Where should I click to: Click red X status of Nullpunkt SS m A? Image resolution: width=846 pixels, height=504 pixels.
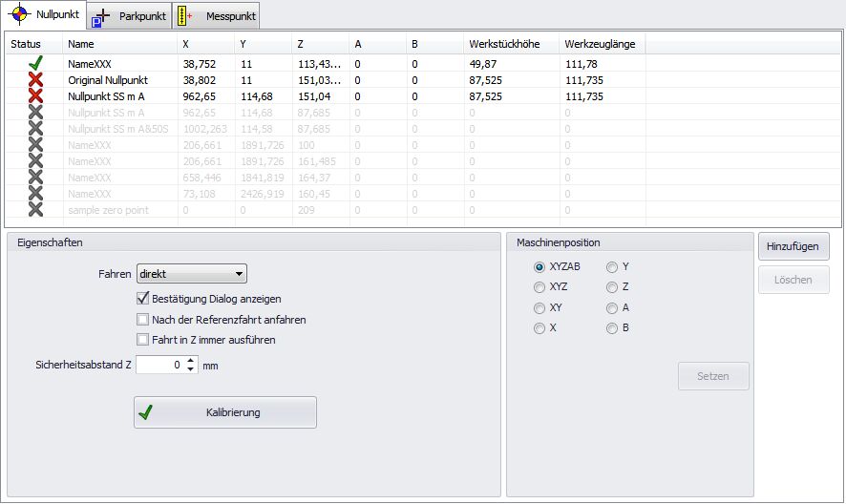pyautogui.click(x=35, y=96)
